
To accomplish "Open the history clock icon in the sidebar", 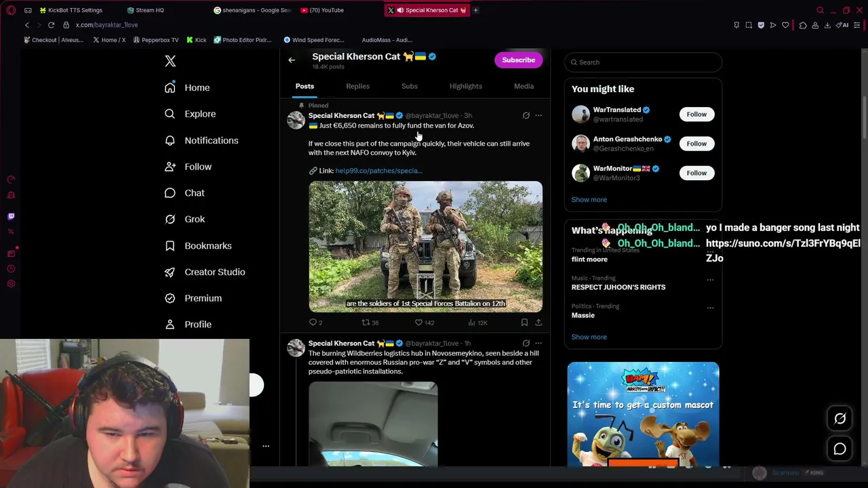I will click(11, 268).
